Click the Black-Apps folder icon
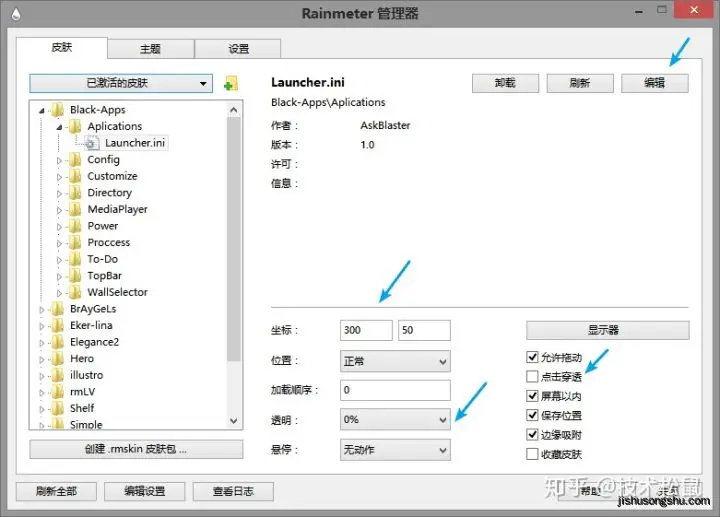The height and width of the screenshot is (517, 720). [x=58, y=110]
